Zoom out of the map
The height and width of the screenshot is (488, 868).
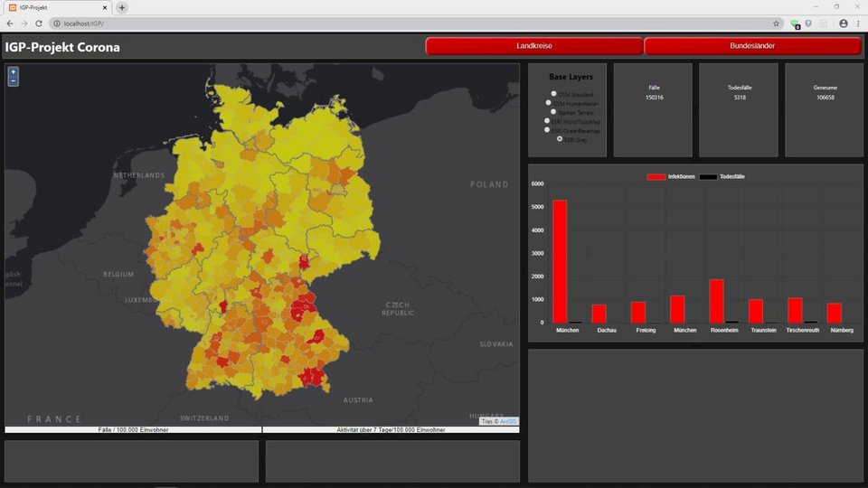coord(13,81)
